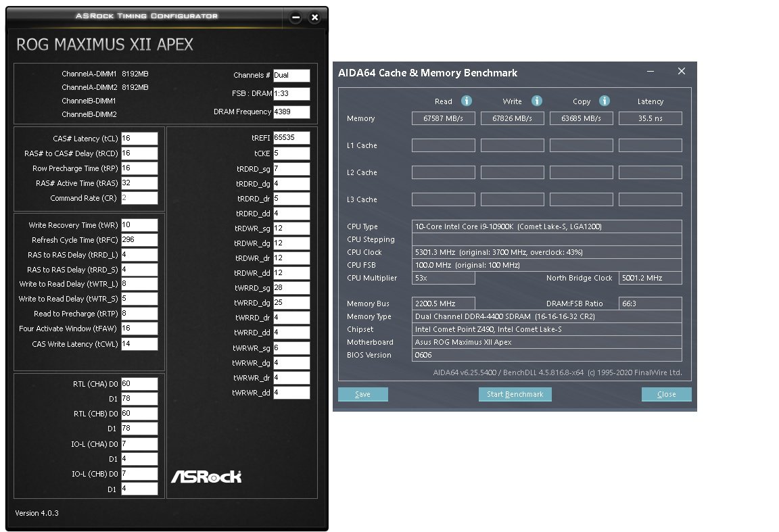Select the Row Precharge Time (tRP) field
The width and height of the screenshot is (779, 532).
coord(139,168)
